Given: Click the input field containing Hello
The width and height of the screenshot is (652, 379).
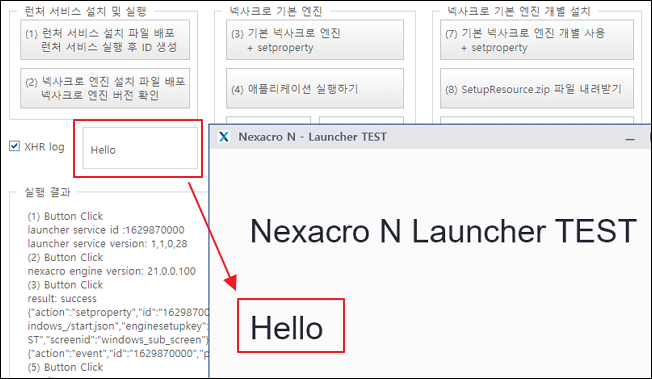Looking at the screenshot, I should [140, 148].
